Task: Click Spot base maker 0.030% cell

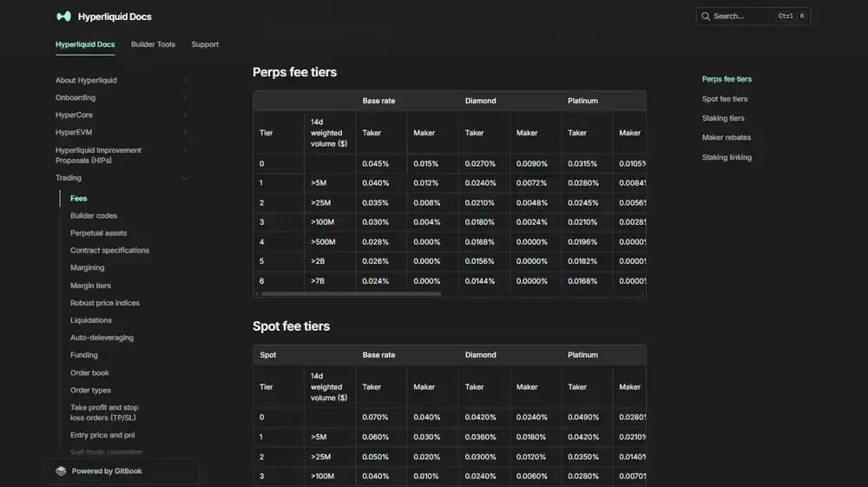Action: 427,438
